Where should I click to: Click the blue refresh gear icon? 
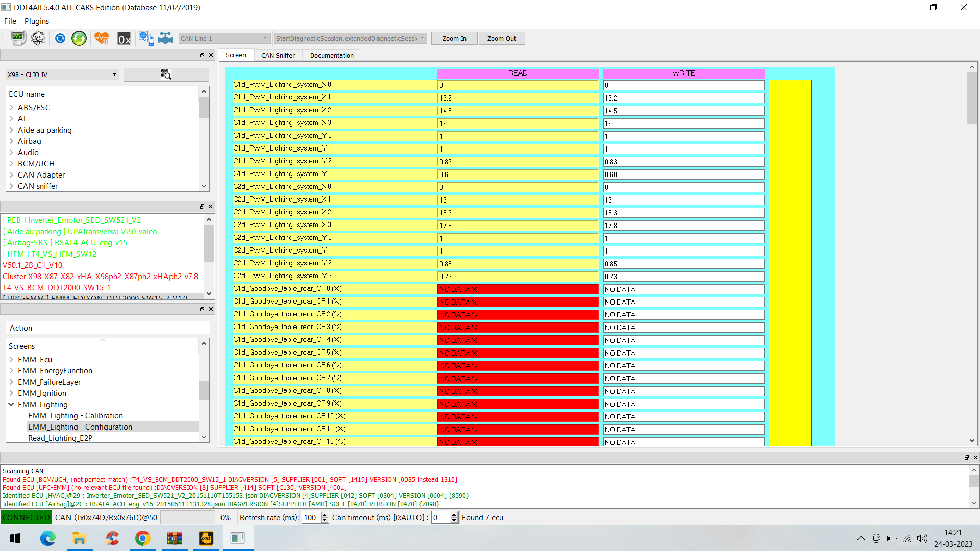(60, 38)
